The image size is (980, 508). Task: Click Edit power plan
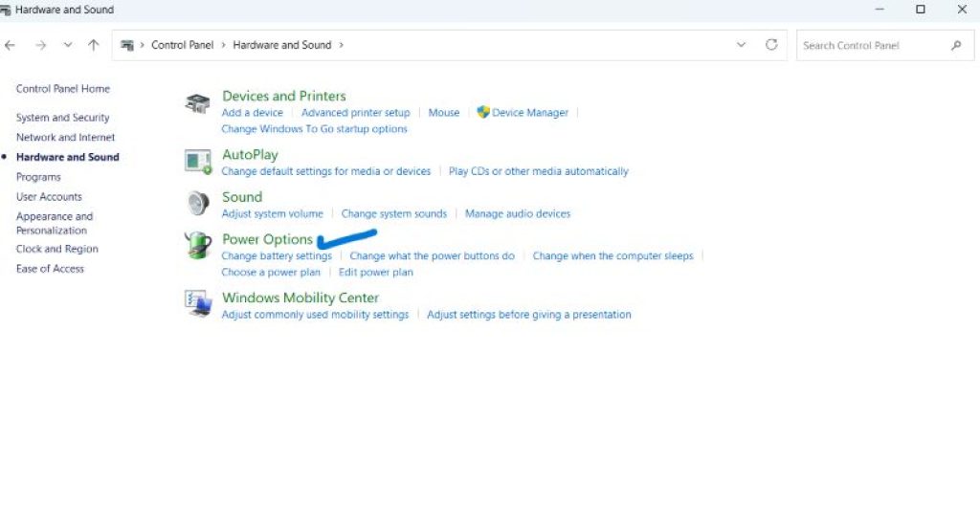pos(375,273)
